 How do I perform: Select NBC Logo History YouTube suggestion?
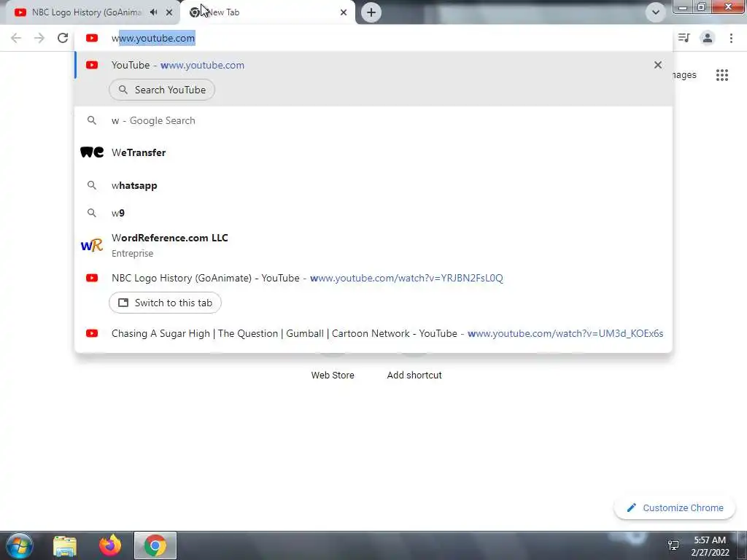click(373, 278)
